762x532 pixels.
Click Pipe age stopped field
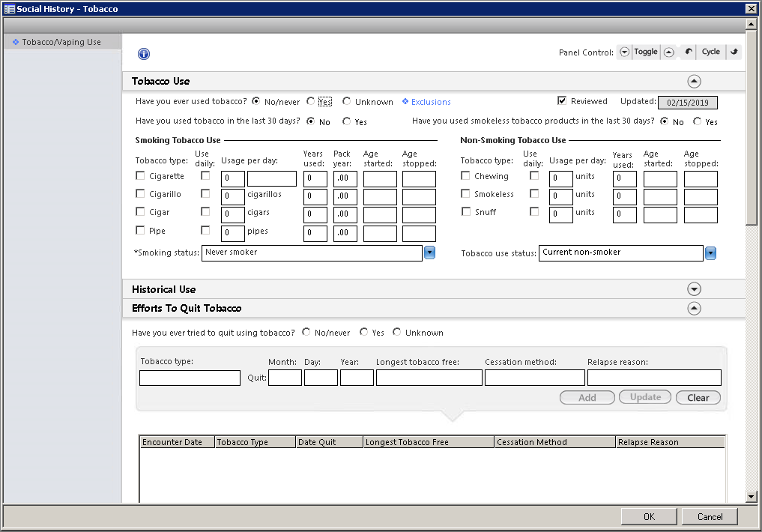(x=419, y=233)
